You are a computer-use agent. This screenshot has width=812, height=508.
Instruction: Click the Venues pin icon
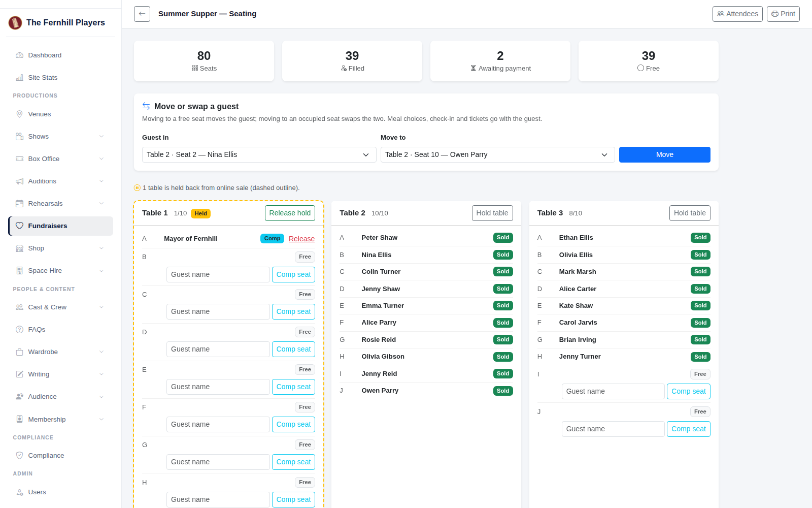tap(20, 114)
